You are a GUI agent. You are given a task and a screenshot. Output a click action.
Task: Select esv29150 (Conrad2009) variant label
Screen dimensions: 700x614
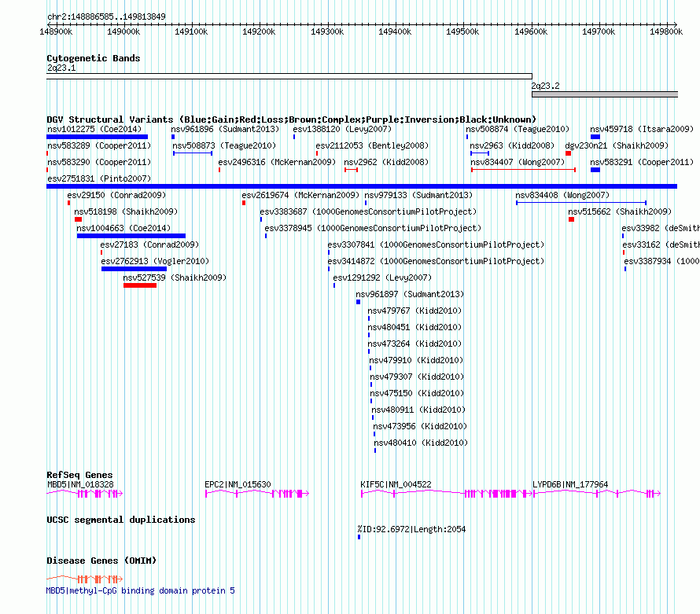(x=116, y=195)
